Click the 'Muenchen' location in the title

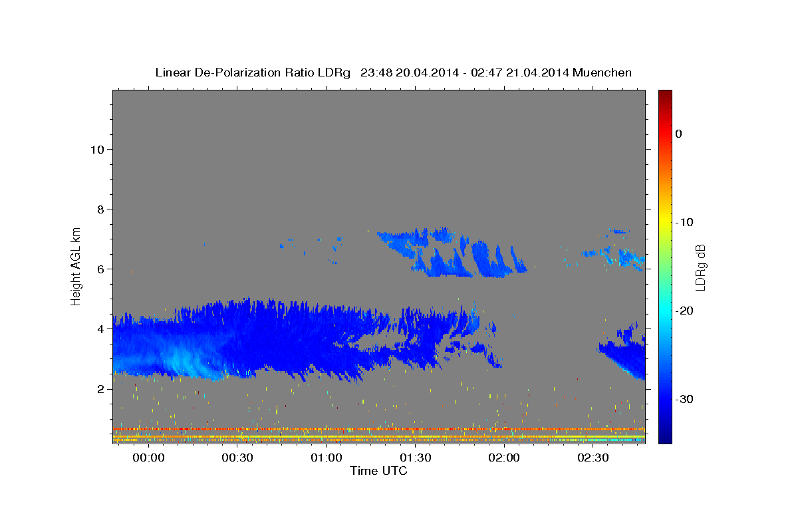coord(602,72)
